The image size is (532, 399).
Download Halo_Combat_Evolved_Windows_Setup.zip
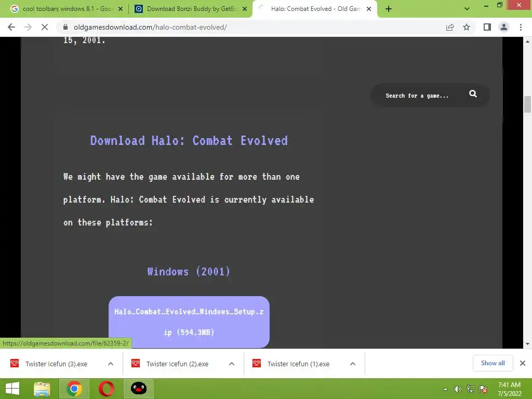(x=189, y=322)
